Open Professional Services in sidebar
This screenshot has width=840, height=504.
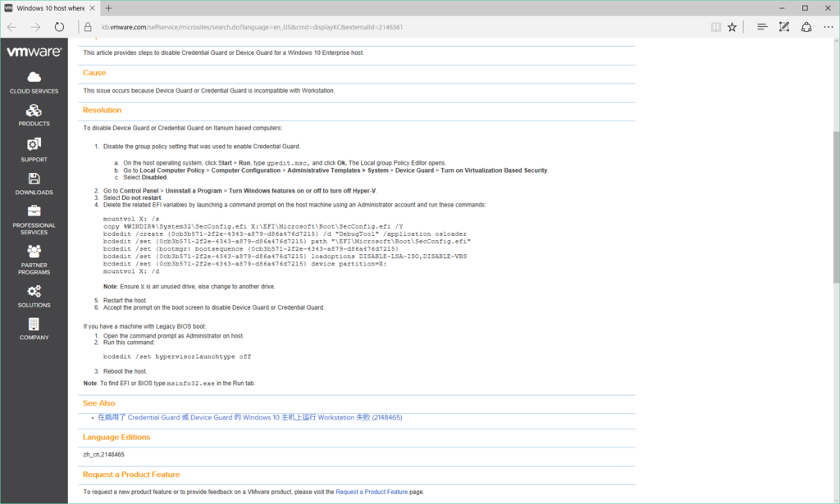[34, 220]
